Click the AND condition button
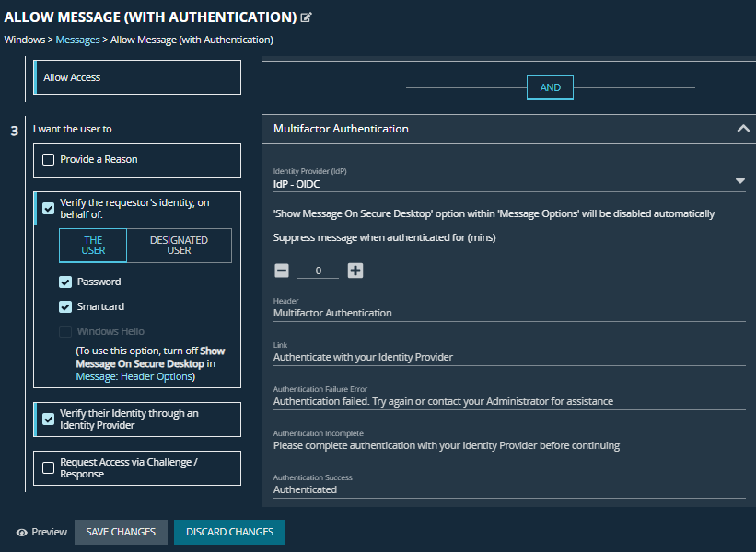 click(550, 87)
